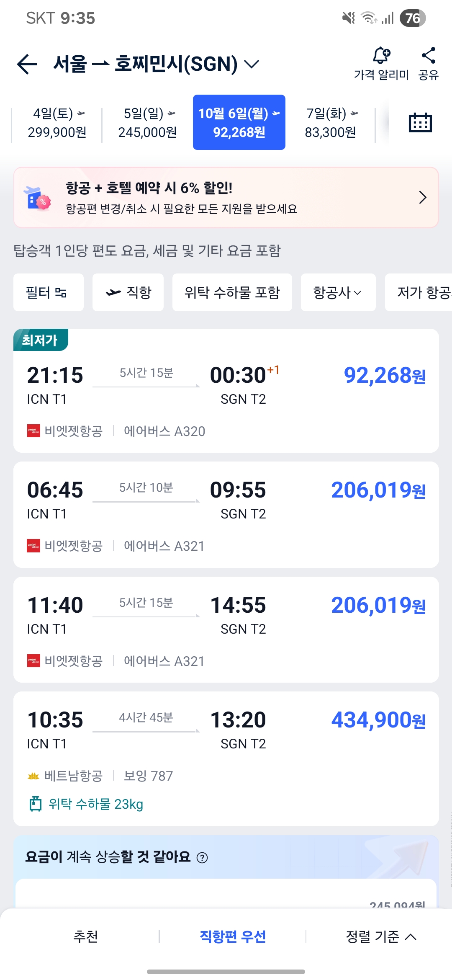Tap the back arrow icon
The height and width of the screenshot is (980, 452).
click(x=27, y=64)
